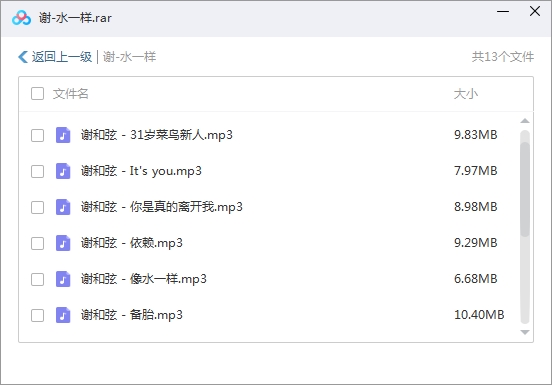The image size is (552, 385).
Task: Toggle the select-all checkbox beside 文件名
Action: tap(37, 94)
